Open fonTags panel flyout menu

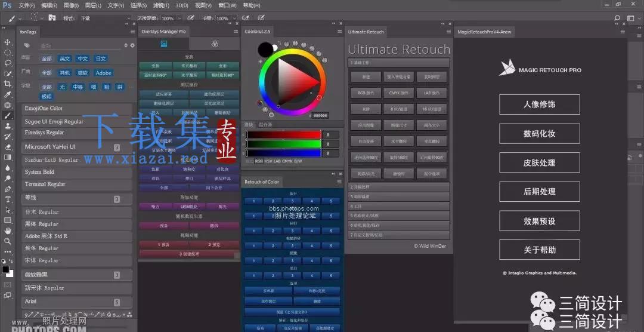coord(132,32)
